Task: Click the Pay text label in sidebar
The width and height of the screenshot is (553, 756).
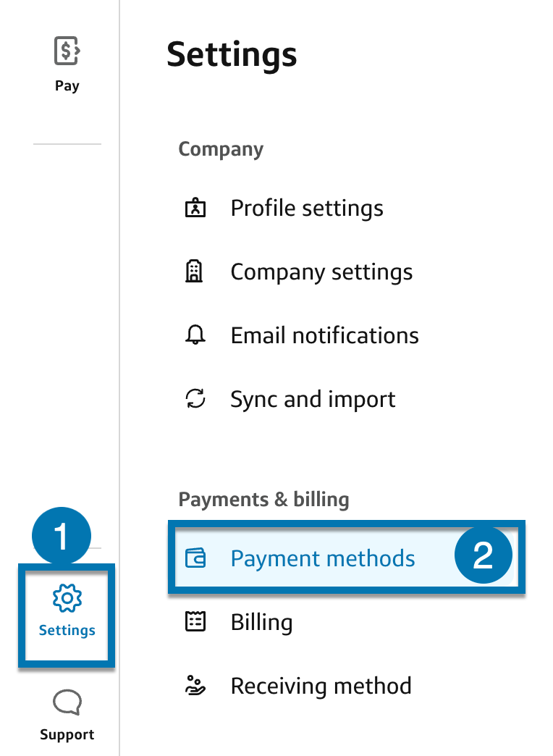Action: coord(67,85)
